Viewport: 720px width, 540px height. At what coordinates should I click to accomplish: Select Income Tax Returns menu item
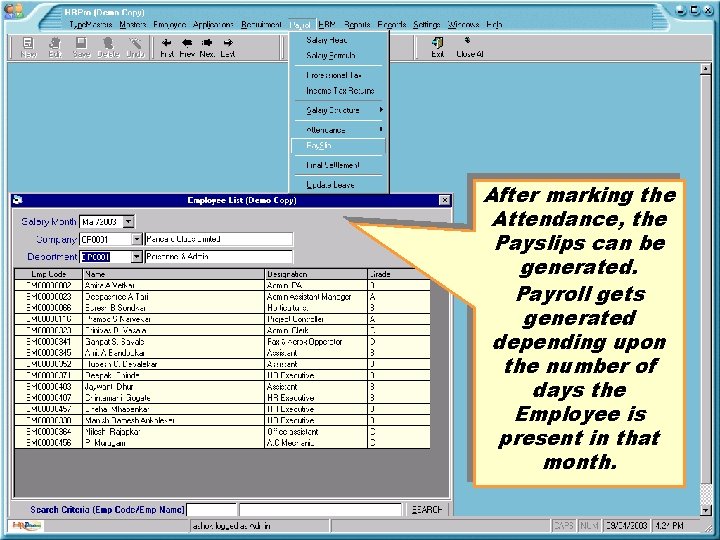pos(339,91)
